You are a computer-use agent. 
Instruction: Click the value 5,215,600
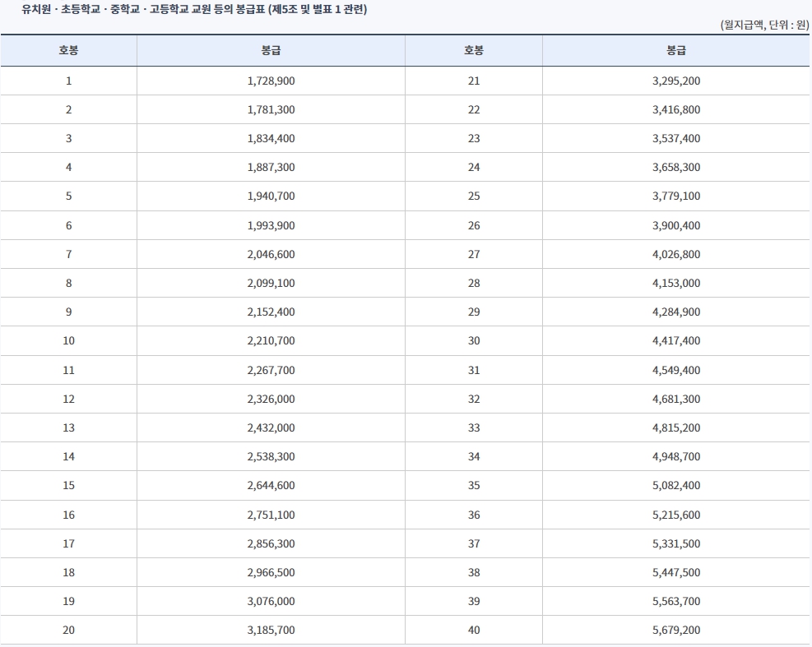pos(676,515)
